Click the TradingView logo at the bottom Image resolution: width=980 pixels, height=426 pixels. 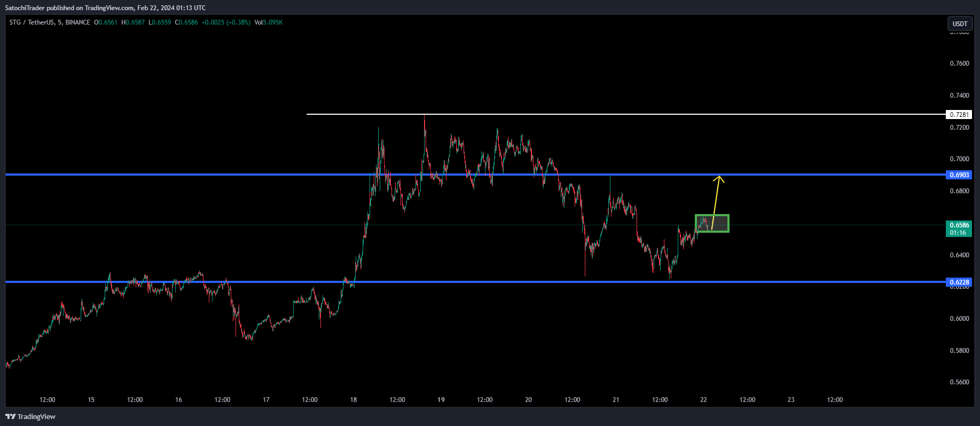point(30,416)
